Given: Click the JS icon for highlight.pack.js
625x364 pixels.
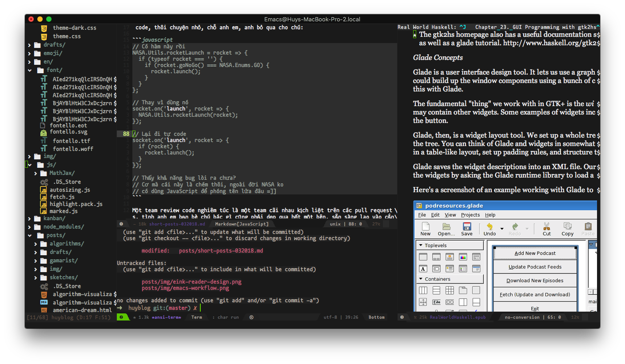Looking at the screenshot, I should point(44,204).
